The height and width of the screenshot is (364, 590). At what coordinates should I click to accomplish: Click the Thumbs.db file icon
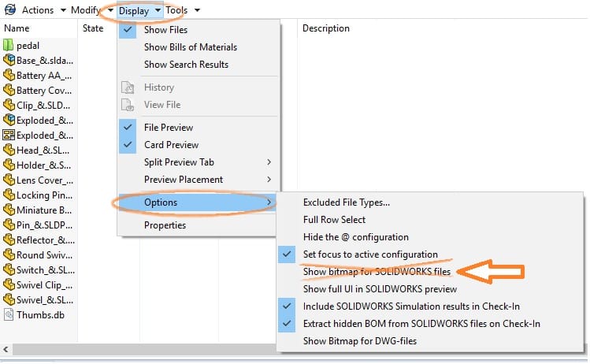9,314
